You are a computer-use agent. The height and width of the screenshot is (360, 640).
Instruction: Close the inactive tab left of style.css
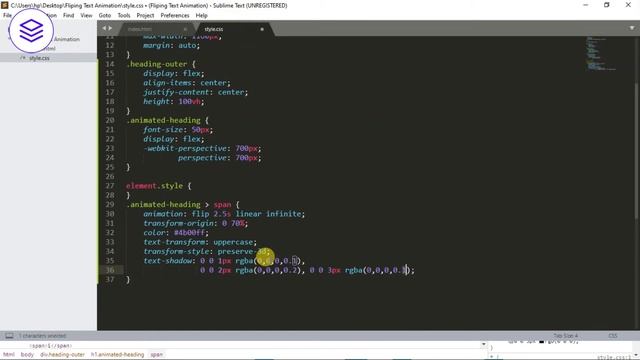pos(185,29)
